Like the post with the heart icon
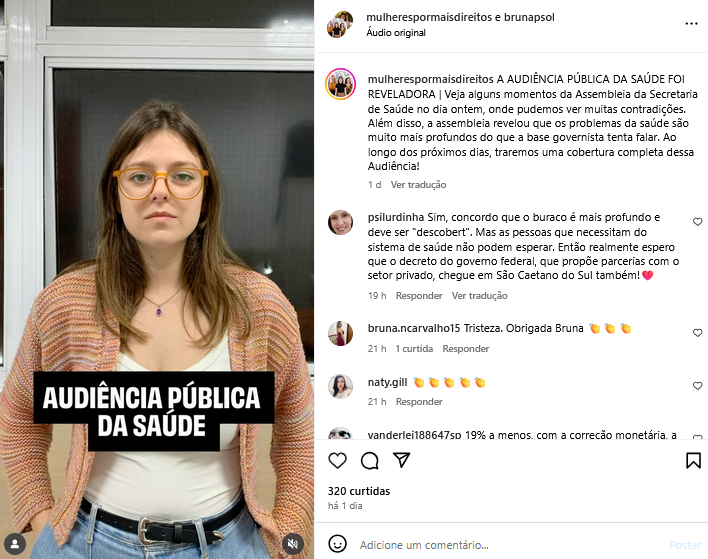 point(337,461)
